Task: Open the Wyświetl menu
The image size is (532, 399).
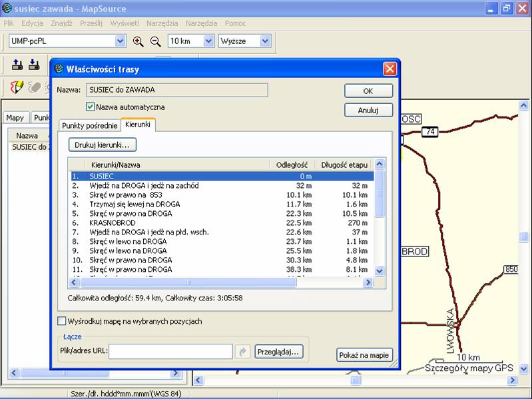Action: tap(125, 23)
